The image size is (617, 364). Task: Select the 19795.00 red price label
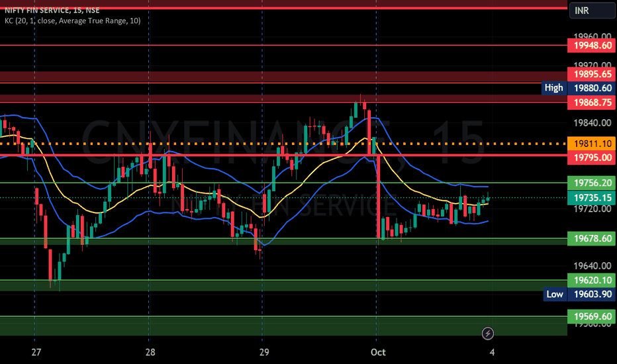coord(591,158)
